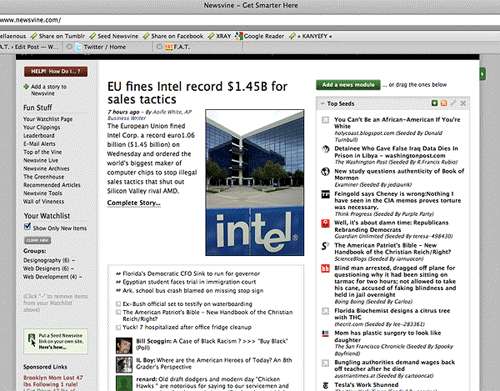Open the Wall of Vineness link
The width and height of the screenshot is (500, 391).
click(x=44, y=202)
